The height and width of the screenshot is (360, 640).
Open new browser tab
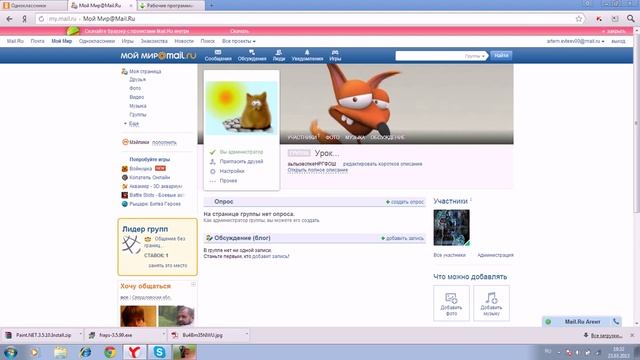click(x=211, y=5)
